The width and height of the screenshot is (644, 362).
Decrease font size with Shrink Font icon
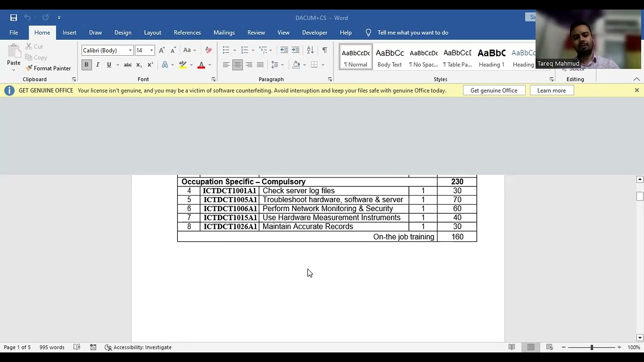pyautogui.click(x=173, y=50)
